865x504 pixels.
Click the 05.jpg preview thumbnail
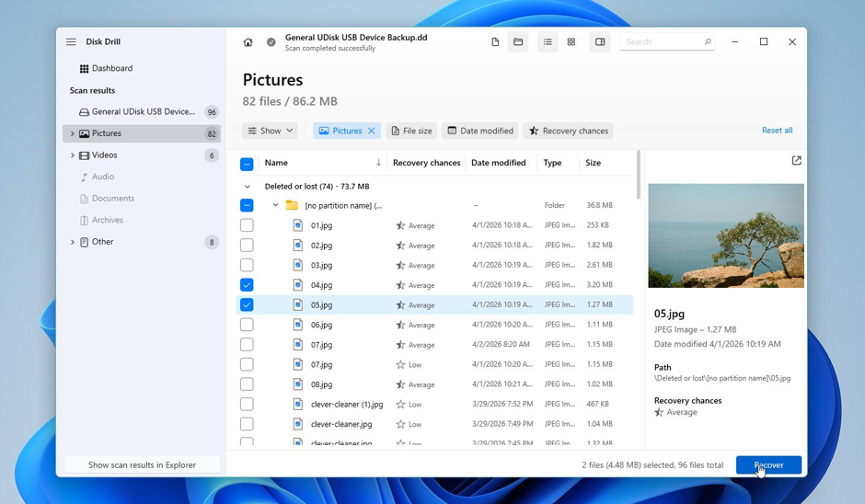coord(726,236)
